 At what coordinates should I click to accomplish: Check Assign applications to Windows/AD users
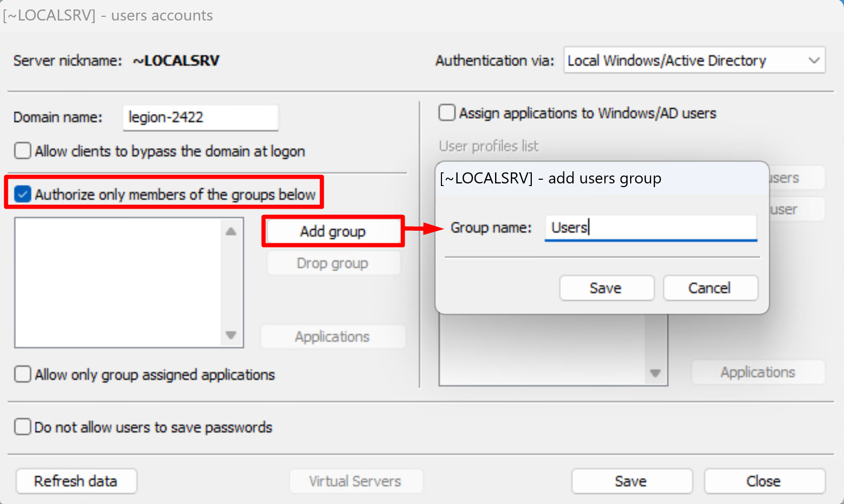click(x=447, y=113)
